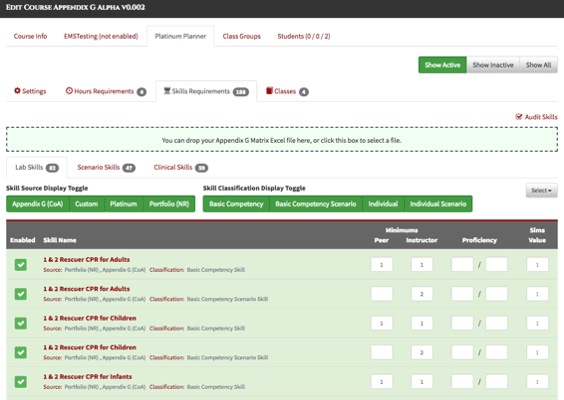Toggle the Basic Competency classification filter
564x400 pixels.
[236, 204]
